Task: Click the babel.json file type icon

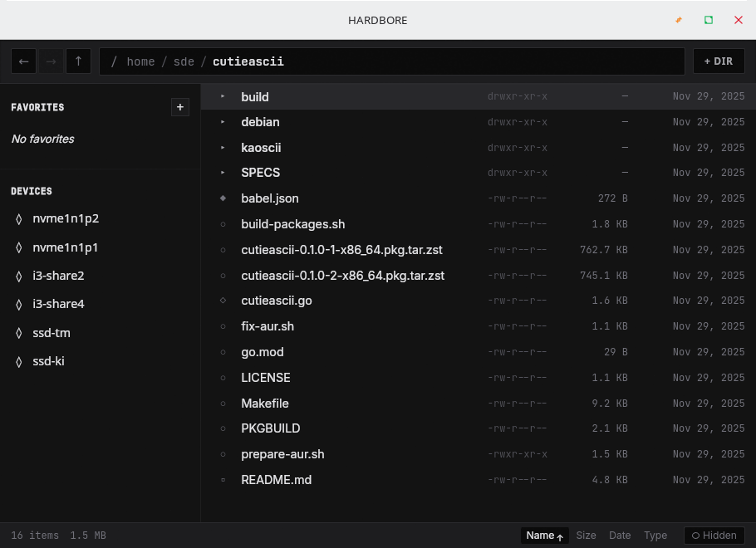Action: click(x=223, y=198)
